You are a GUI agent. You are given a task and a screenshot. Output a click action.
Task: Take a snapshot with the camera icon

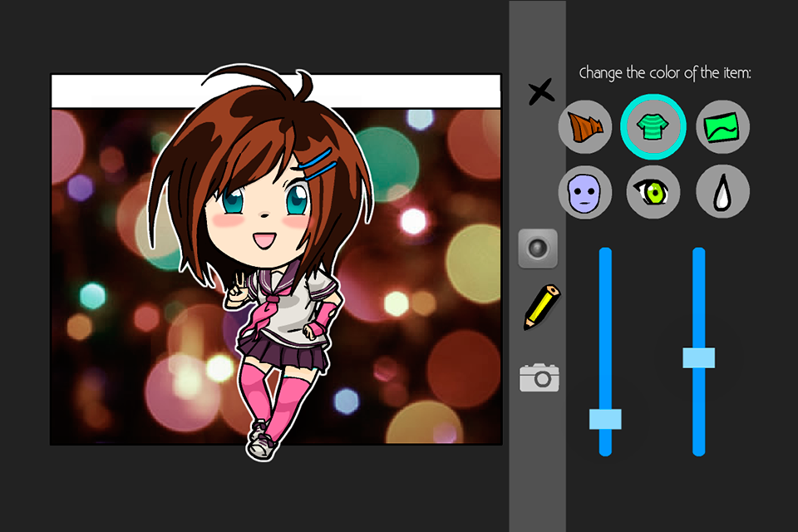coord(539,377)
